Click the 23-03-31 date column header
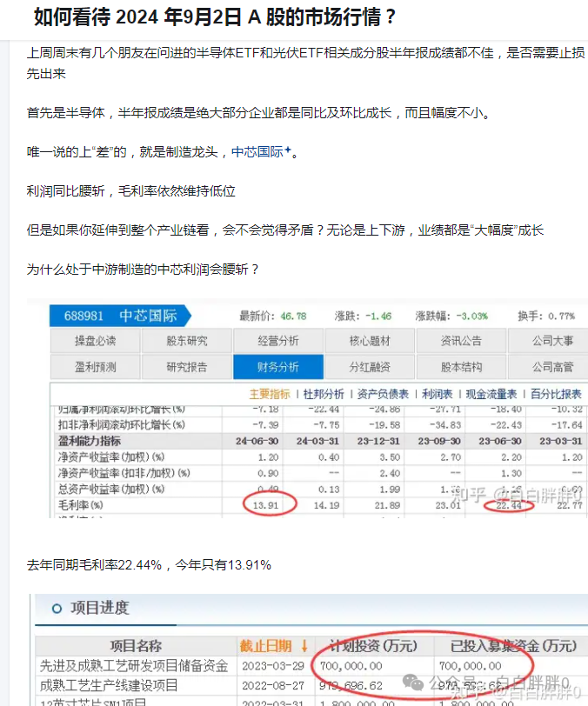 561,441
